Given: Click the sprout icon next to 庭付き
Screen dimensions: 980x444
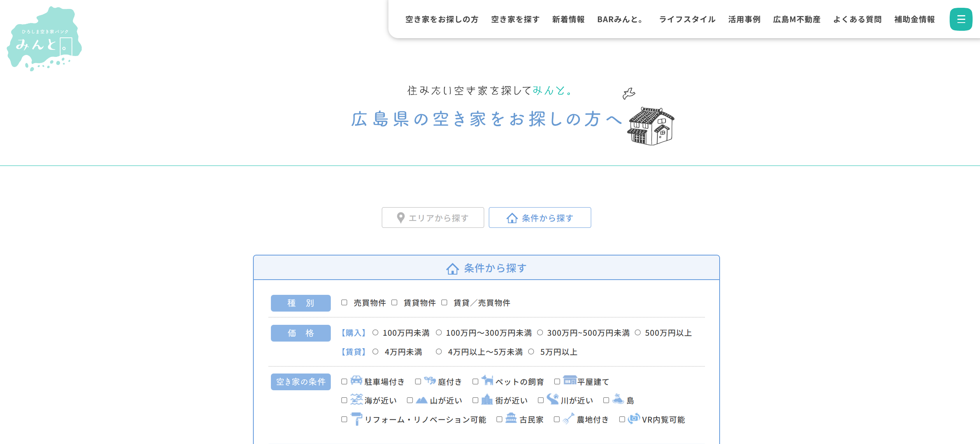Looking at the screenshot, I should [x=429, y=381].
